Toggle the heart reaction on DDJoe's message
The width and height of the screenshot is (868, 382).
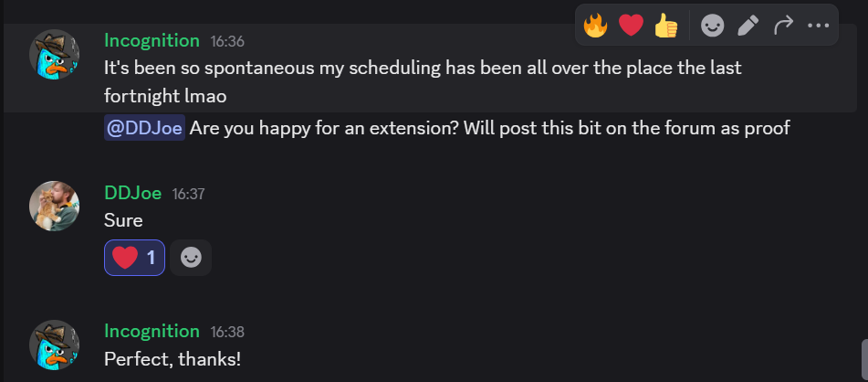(134, 258)
